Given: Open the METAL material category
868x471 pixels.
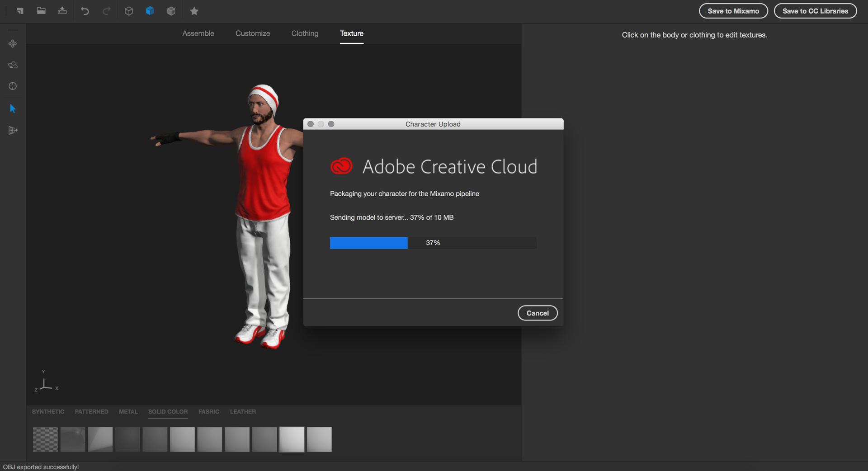Looking at the screenshot, I should tap(128, 412).
